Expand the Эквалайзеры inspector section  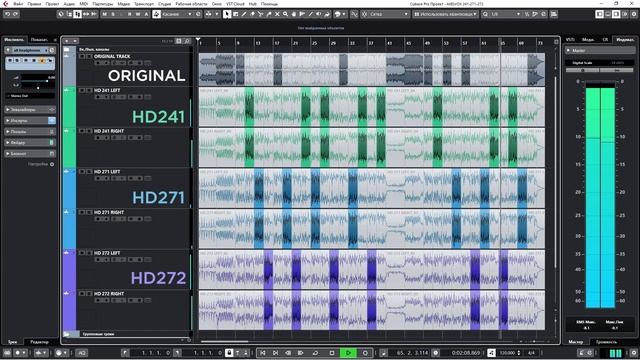pyautogui.click(x=30, y=109)
